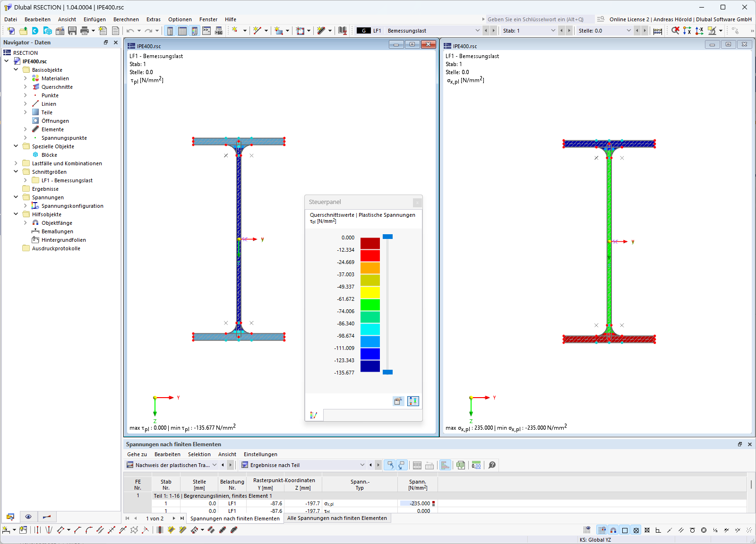Click the print icon in the toolbar
This screenshot has width=756, height=544.
[85, 31]
